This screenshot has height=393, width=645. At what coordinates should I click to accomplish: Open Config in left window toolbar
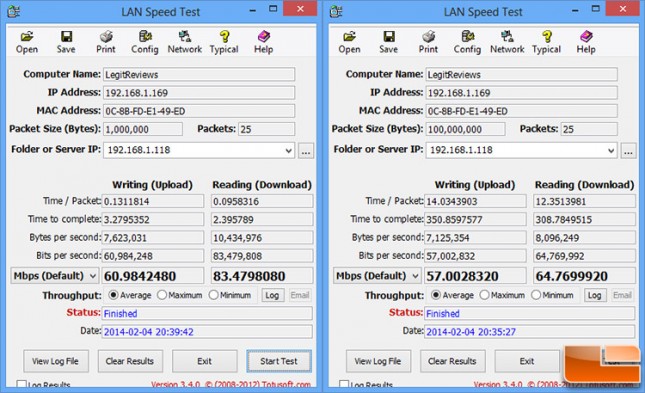[145, 42]
